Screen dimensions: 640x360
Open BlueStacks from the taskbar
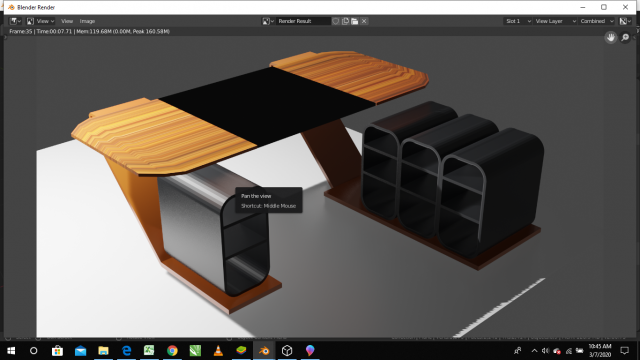tap(241, 351)
